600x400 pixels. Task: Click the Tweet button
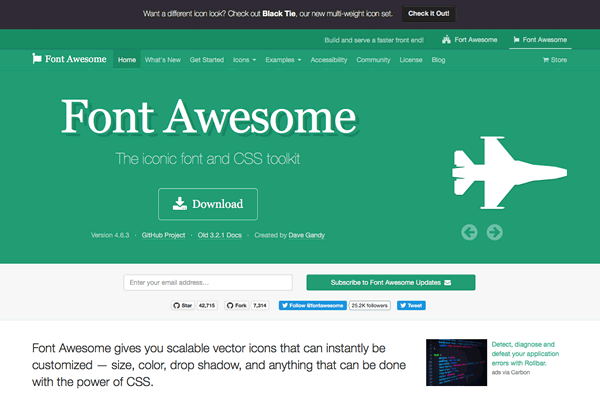pos(411,305)
